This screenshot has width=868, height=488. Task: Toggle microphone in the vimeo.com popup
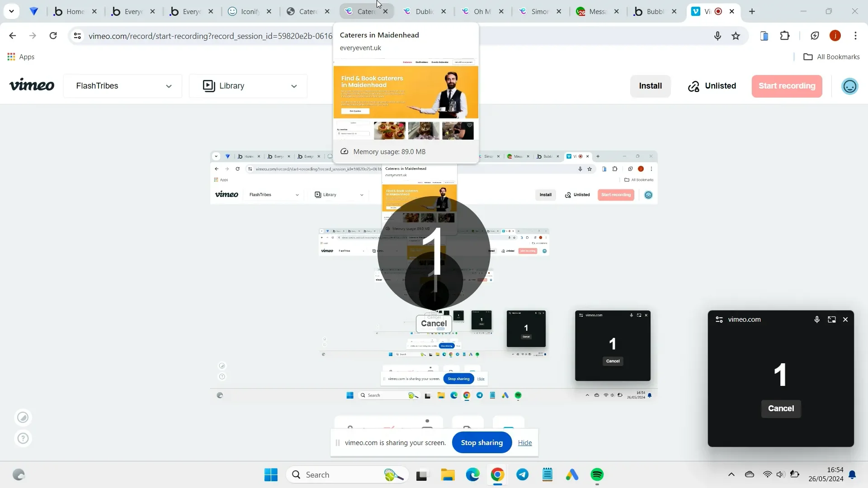tap(816, 319)
